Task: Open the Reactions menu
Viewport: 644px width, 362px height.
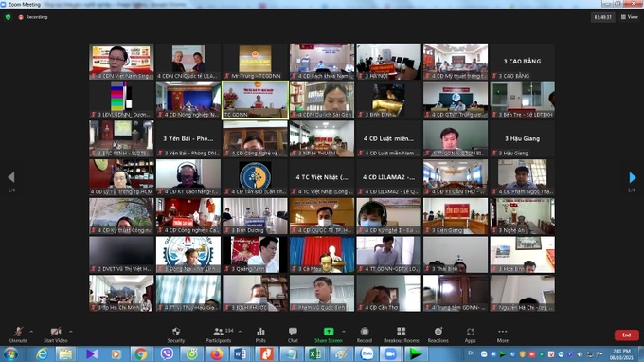Action: (x=438, y=335)
